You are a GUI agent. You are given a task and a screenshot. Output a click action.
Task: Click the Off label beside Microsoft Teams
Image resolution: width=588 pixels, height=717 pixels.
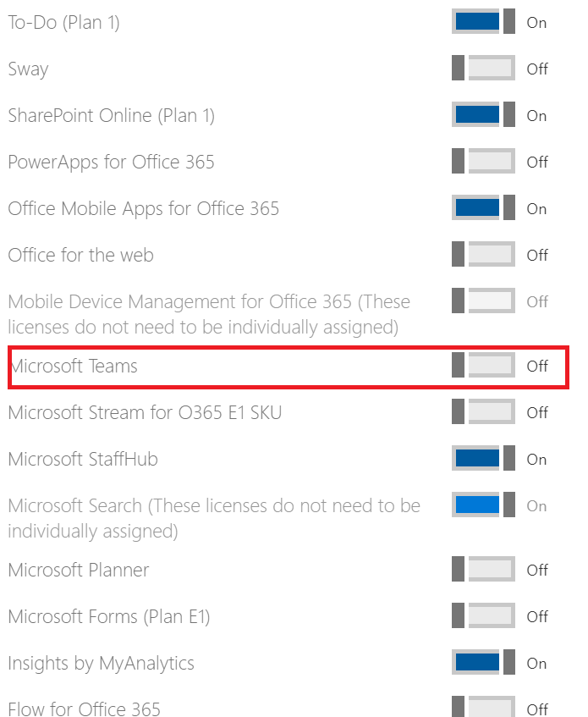tap(537, 366)
